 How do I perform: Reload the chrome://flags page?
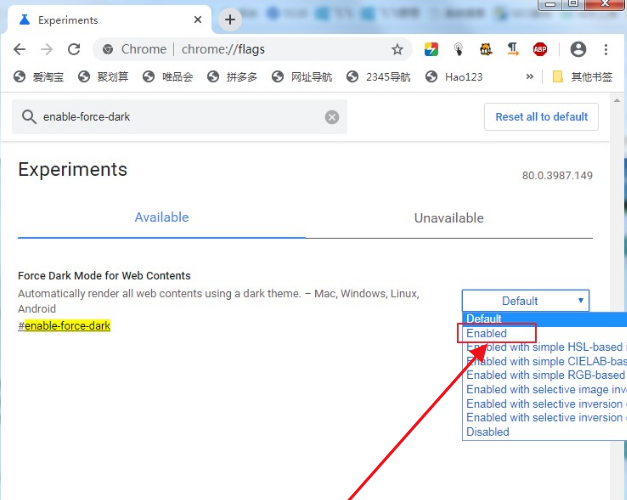74,49
